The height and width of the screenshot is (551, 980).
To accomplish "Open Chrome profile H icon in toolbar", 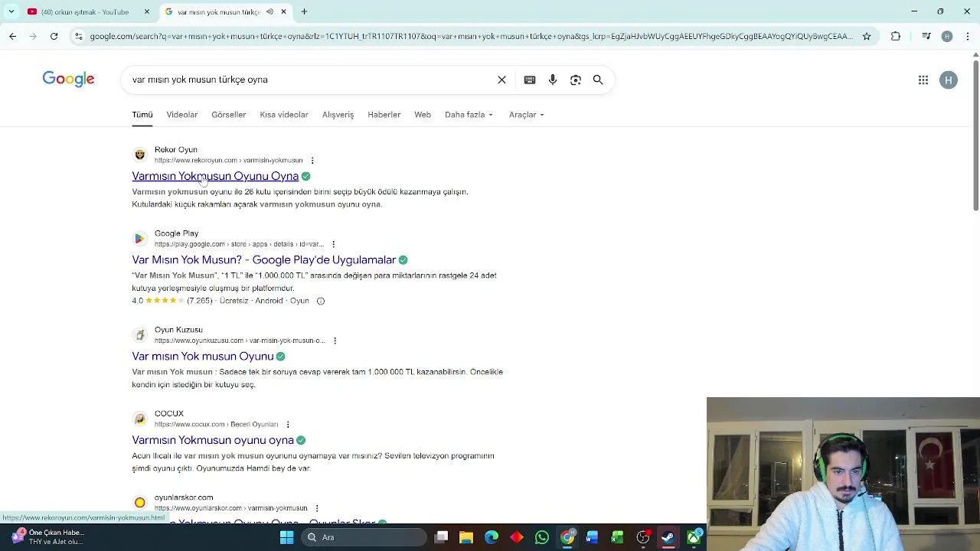I will [x=947, y=36].
